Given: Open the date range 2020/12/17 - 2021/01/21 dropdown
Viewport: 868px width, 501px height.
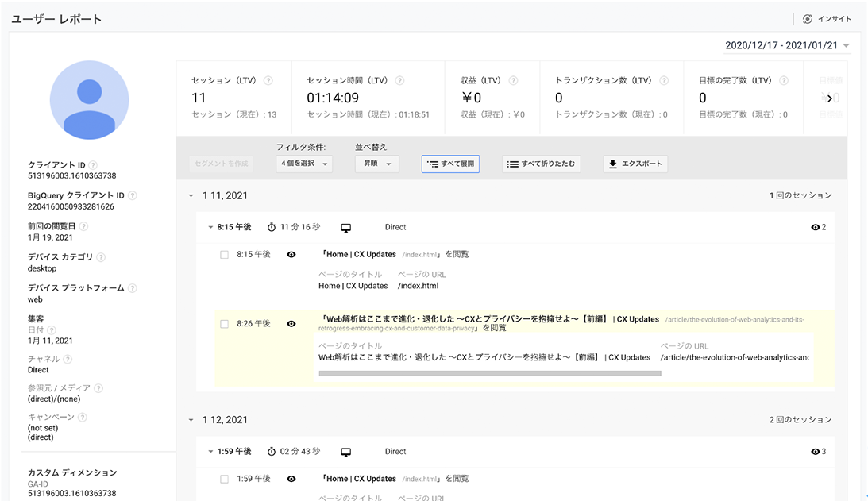Looking at the screenshot, I should (x=787, y=46).
